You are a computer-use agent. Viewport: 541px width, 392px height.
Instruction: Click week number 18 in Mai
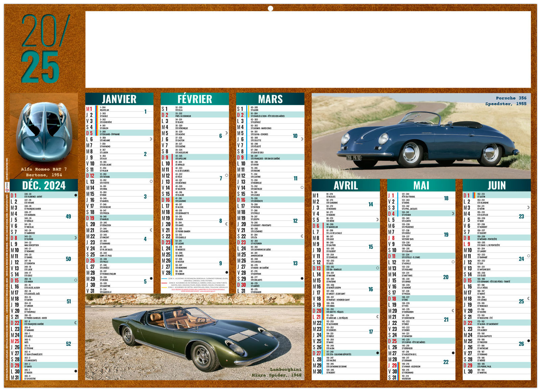[x=446, y=198]
